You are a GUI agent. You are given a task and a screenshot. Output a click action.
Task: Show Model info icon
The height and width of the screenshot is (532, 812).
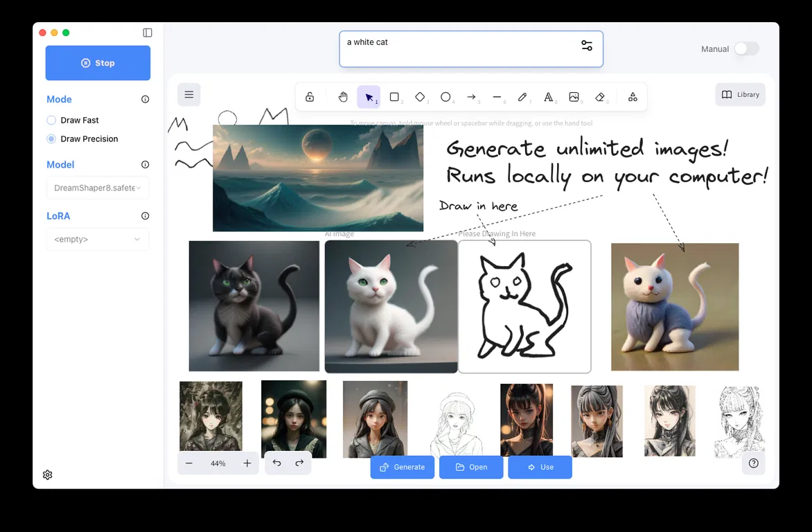[145, 164]
